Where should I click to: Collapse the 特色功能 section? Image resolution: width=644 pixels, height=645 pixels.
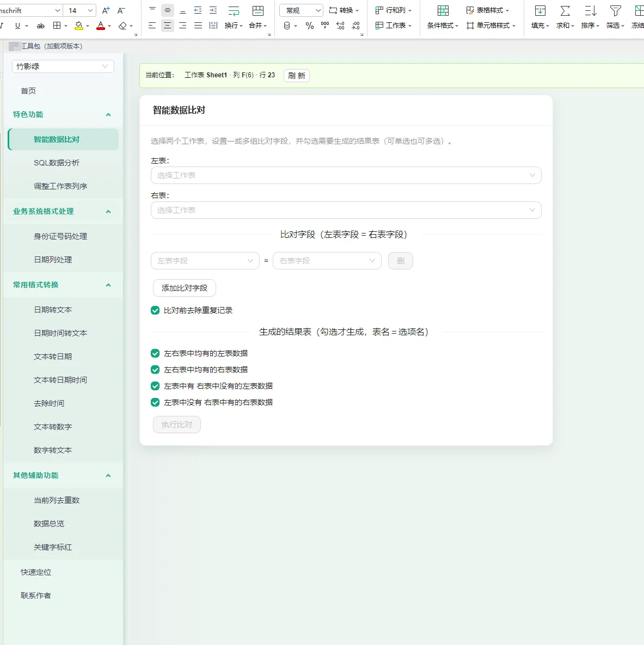coord(108,115)
